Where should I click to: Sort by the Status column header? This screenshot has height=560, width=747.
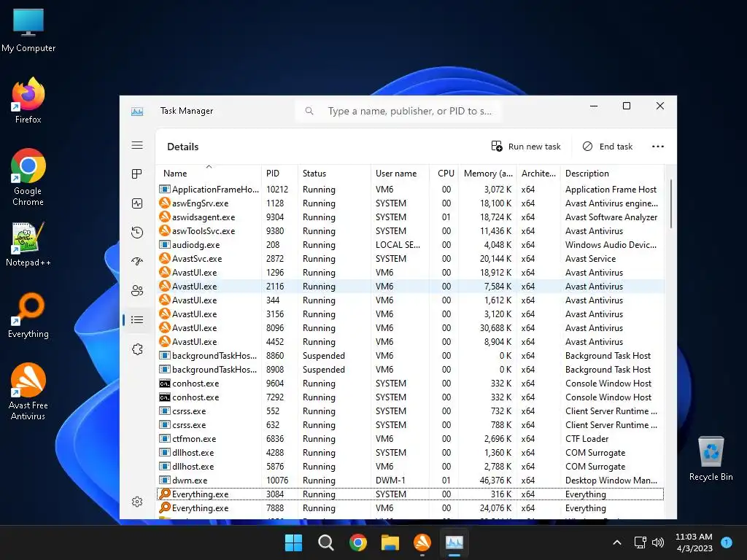pos(334,174)
